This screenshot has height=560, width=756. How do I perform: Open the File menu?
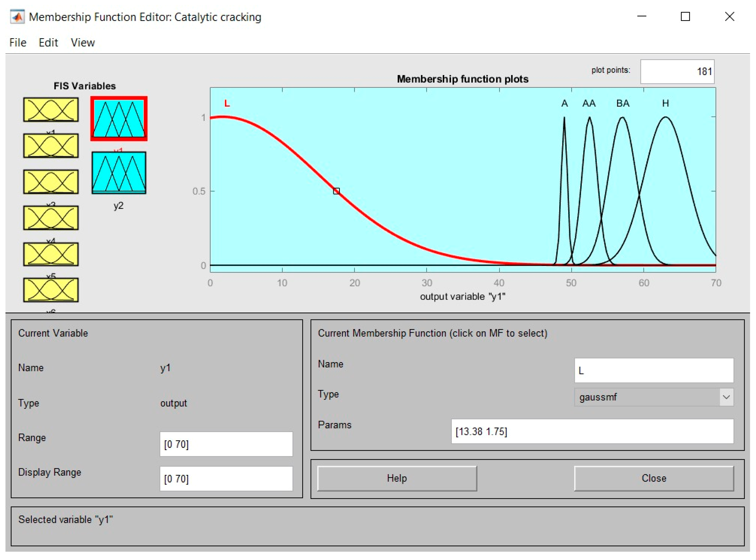point(18,43)
